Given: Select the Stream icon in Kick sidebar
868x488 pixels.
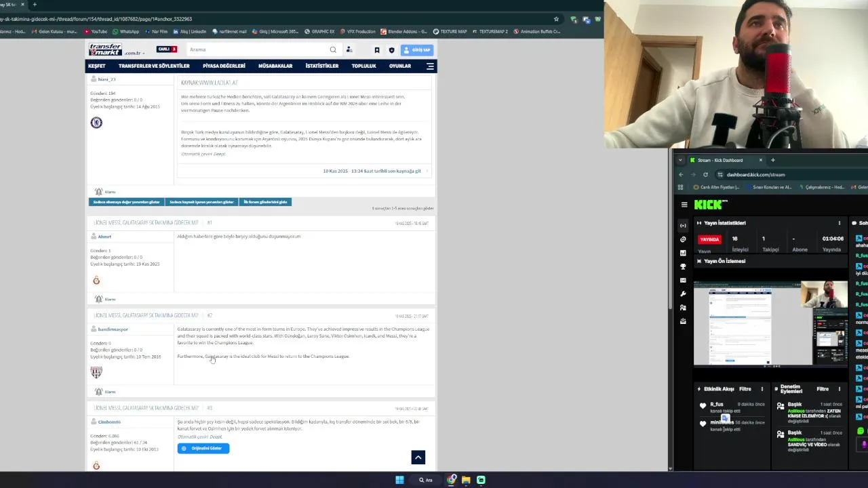Looking at the screenshot, I should (683, 225).
